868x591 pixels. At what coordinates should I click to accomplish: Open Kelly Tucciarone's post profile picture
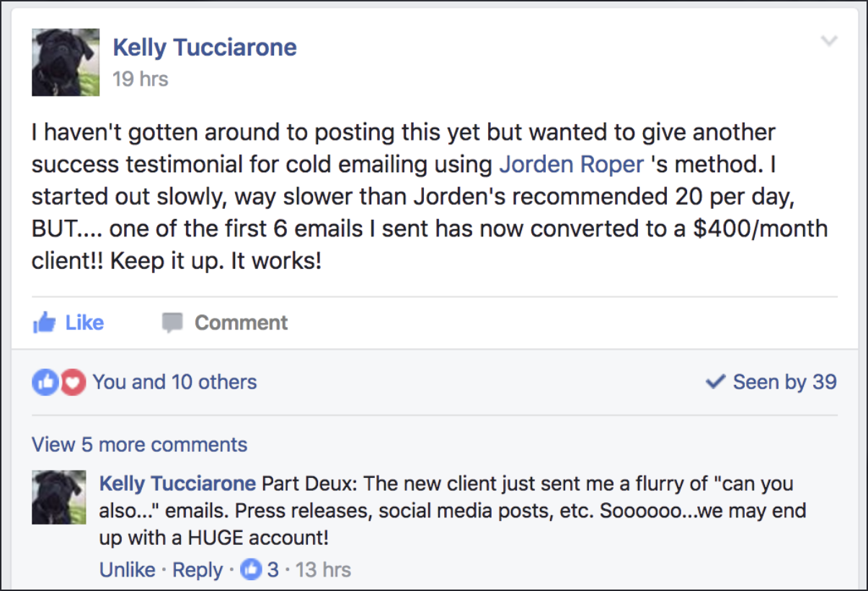[66, 62]
